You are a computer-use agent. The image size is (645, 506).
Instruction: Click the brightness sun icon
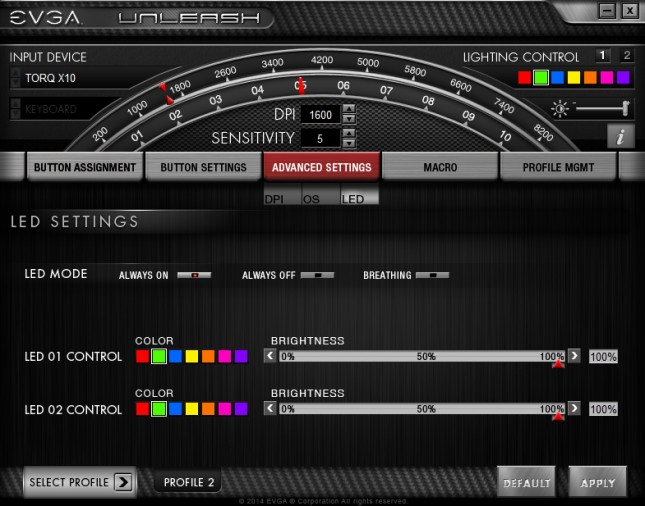pos(560,109)
